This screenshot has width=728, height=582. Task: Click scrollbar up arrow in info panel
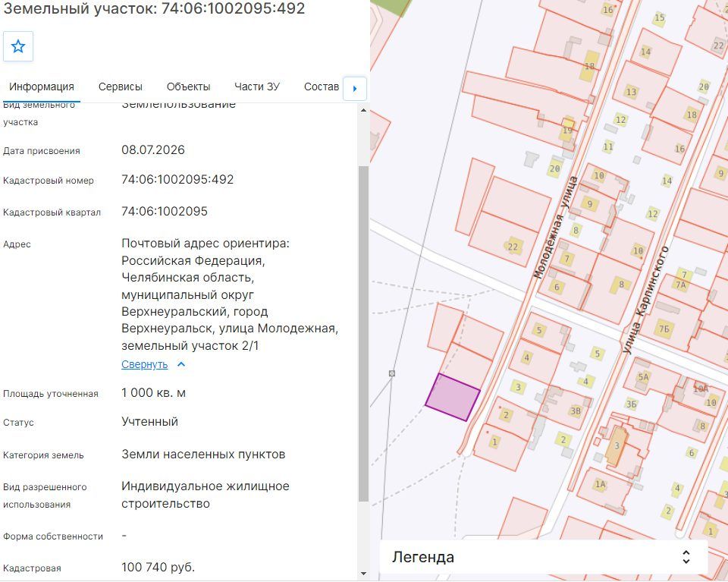coord(363,111)
